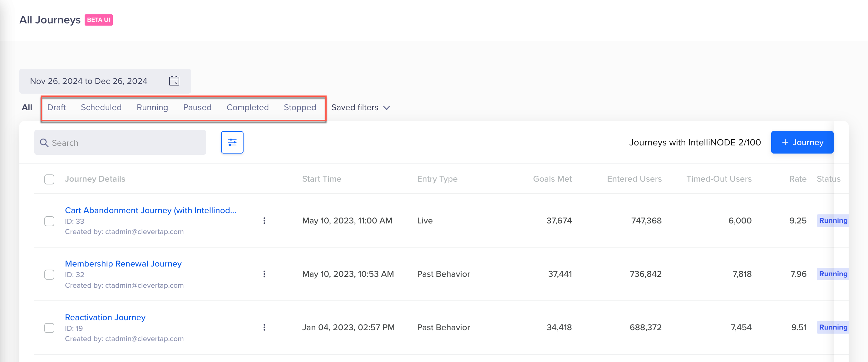Click the rate value 7.96
868x362 pixels.
(798, 274)
